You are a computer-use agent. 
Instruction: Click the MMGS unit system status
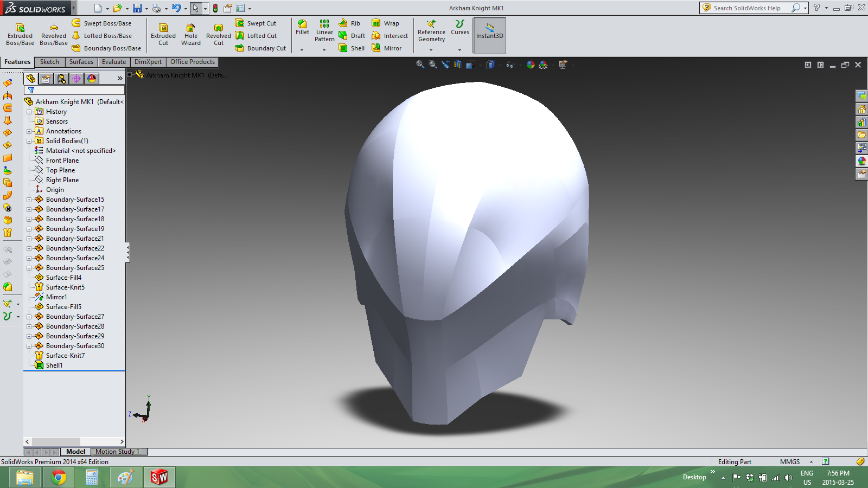point(790,462)
